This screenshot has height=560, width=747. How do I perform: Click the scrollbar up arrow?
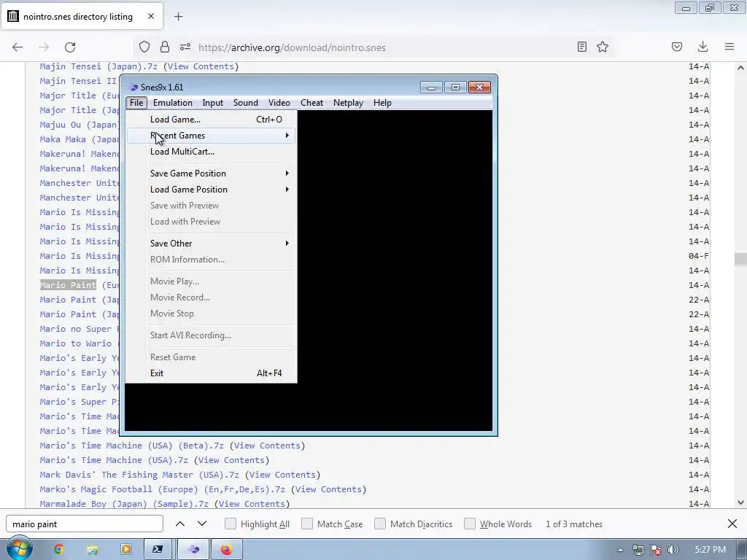tap(740, 68)
